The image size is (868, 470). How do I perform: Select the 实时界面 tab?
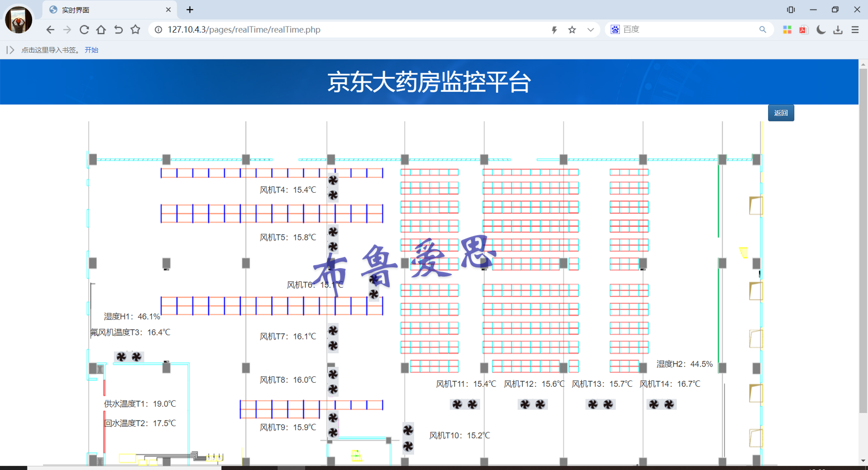pyautogui.click(x=108, y=10)
